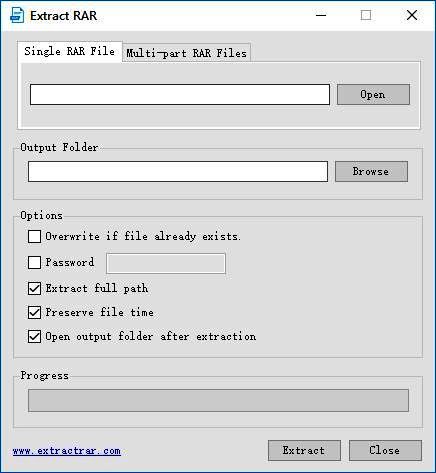Click inside the Output Folder text box

click(178, 171)
